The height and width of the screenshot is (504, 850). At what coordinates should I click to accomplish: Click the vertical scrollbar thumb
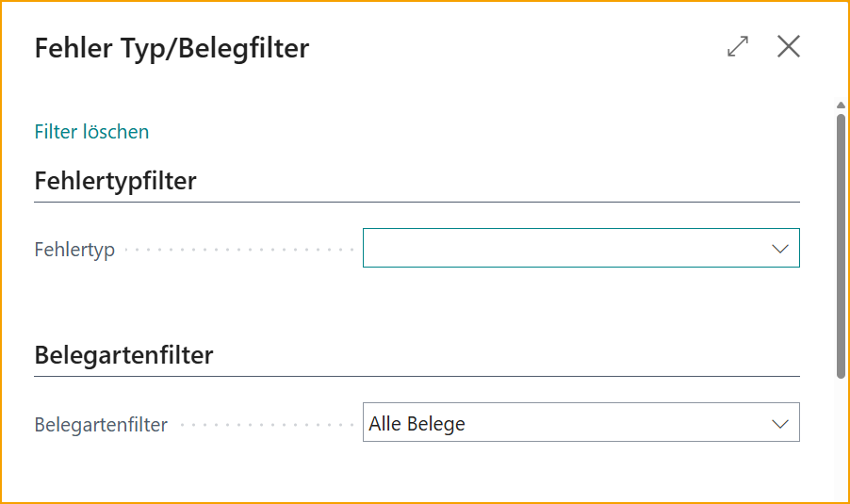click(841, 246)
